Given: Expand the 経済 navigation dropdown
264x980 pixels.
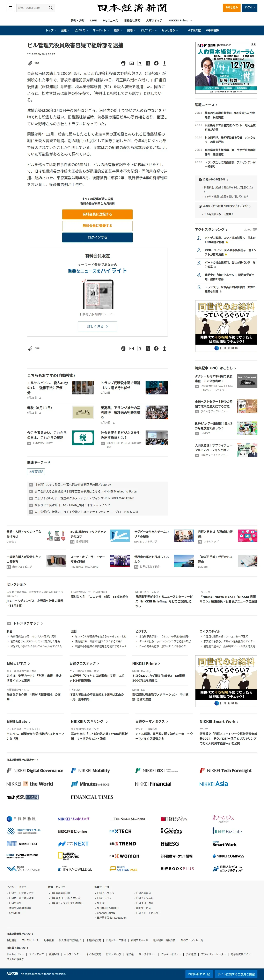Looking at the screenshot, I should click(118, 30).
